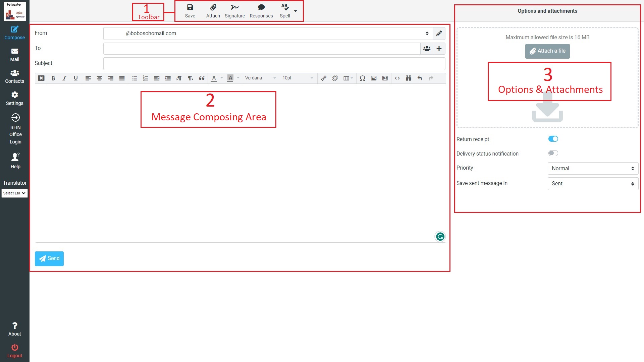The image size is (644, 362).
Task: Insert a special character with Omega icon
Action: pyautogui.click(x=362, y=78)
